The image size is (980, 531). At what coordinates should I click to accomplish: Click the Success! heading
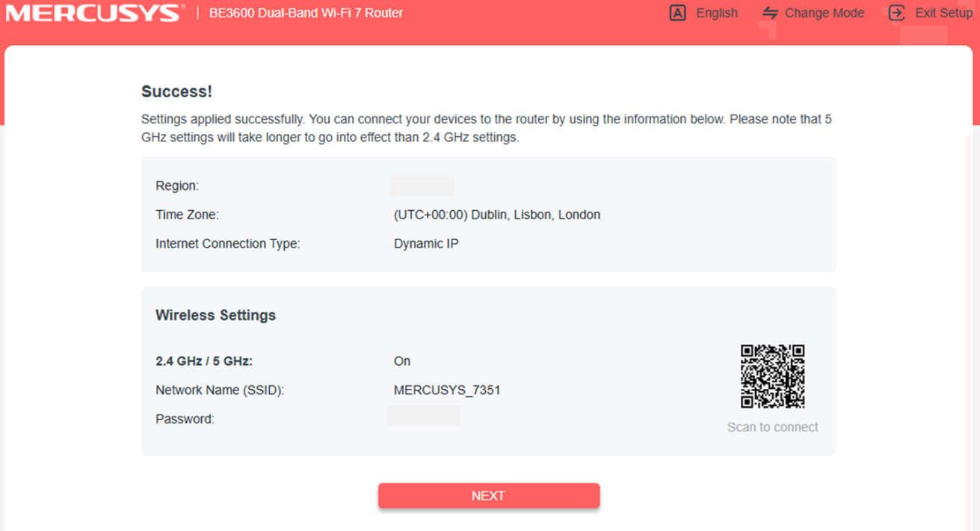click(176, 91)
